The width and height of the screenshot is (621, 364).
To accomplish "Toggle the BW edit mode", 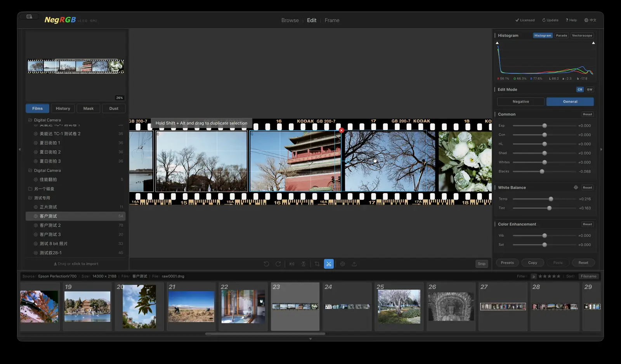I will (590, 90).
